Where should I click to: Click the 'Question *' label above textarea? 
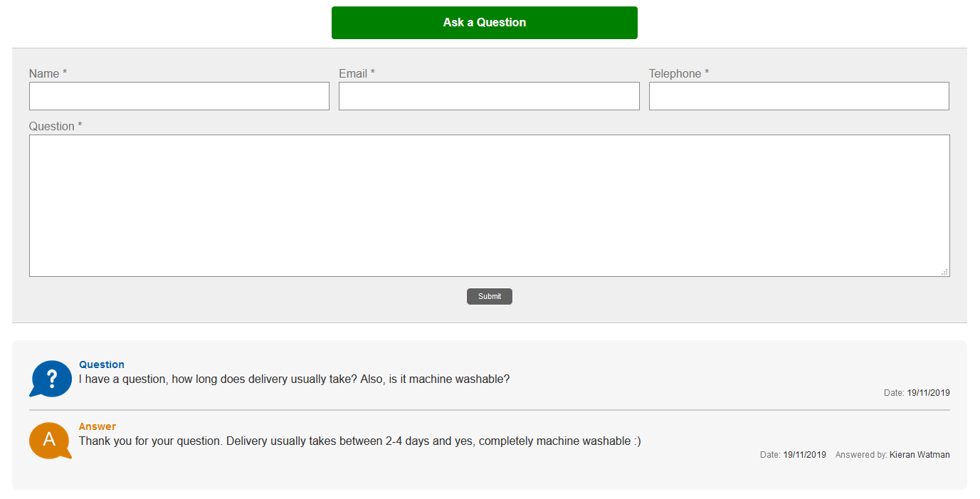(x=56, y=127)
